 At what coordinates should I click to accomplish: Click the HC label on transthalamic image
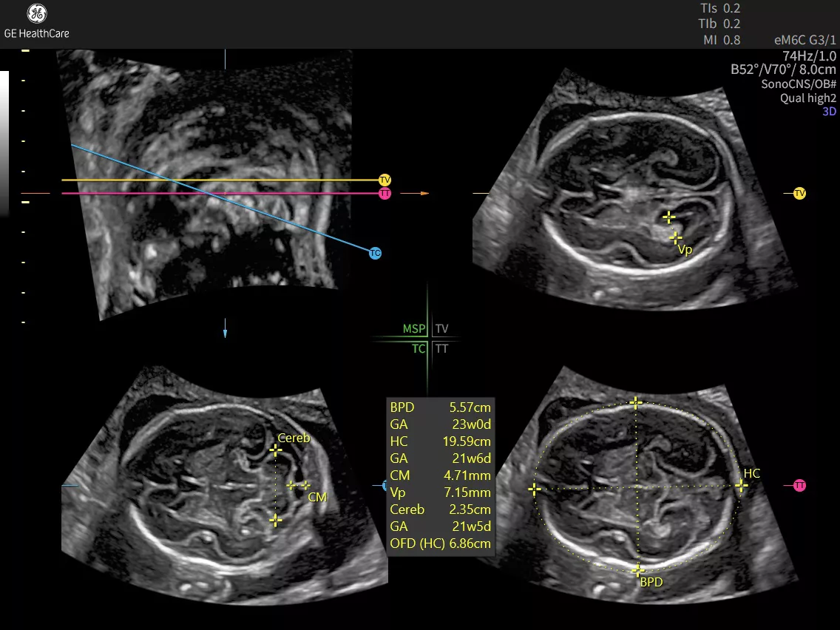[x=751, y=473]
